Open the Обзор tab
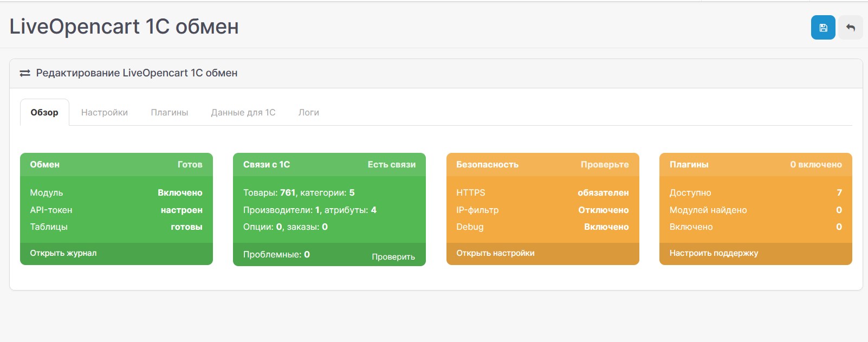The height and width of the screenshot is (342, 868). [x=44, y=112]
